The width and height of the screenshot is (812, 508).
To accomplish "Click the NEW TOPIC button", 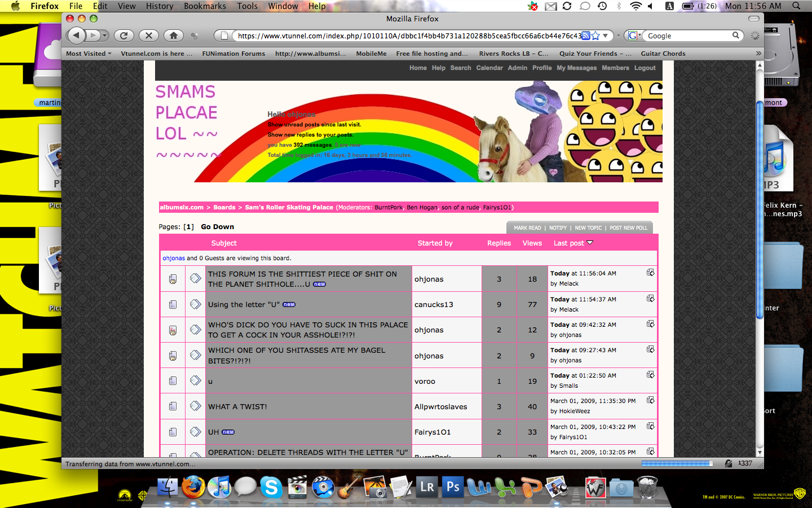I will 588,228.
